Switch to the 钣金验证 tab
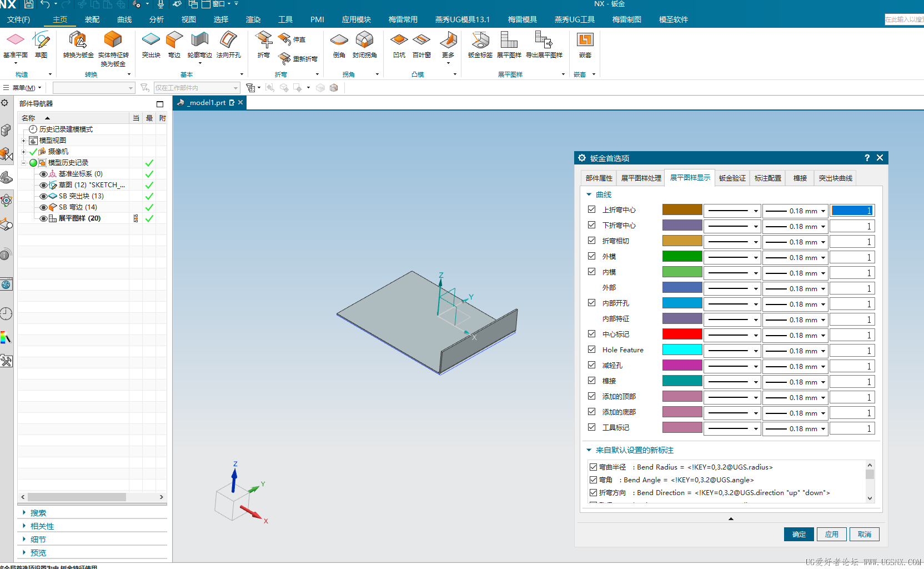This screenshot has height=569, width=924. click(732, 178)
